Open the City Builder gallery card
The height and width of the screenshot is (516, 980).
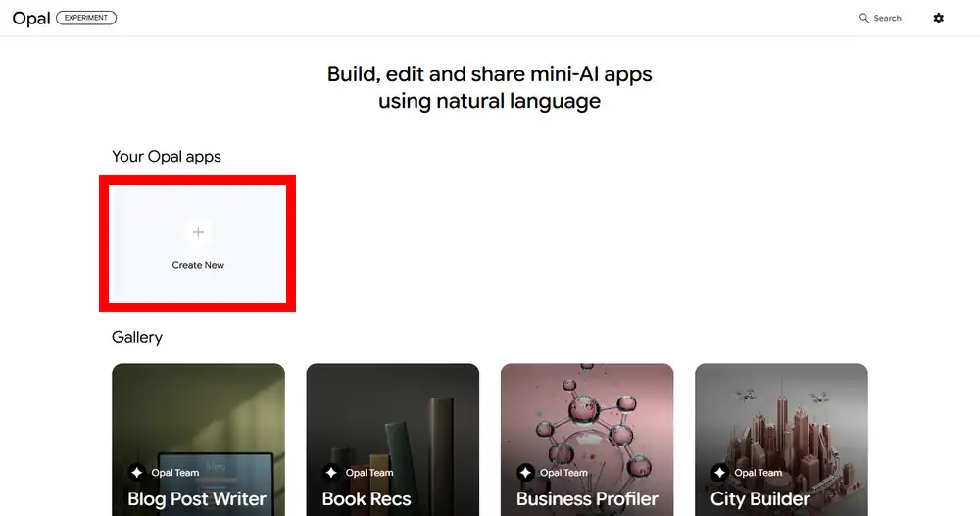[x=781, y=440]
